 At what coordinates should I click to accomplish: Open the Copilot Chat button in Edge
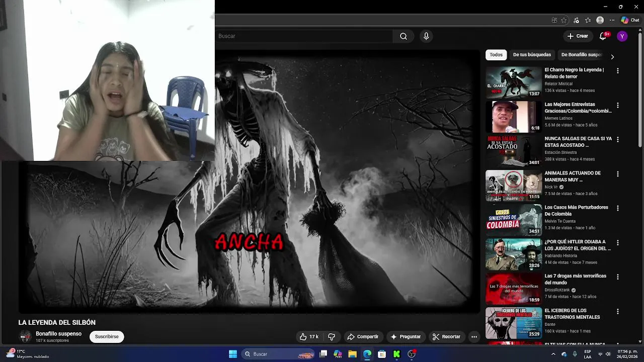(630, 20)
